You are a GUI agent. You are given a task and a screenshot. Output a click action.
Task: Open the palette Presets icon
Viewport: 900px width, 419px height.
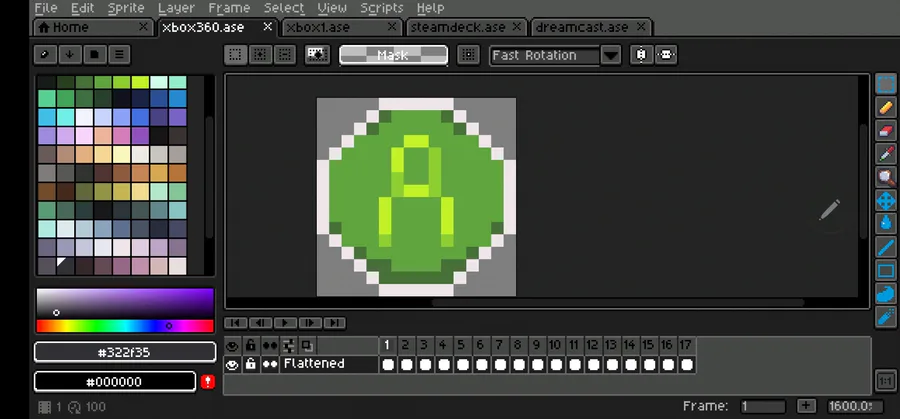[x=94, y=55]
